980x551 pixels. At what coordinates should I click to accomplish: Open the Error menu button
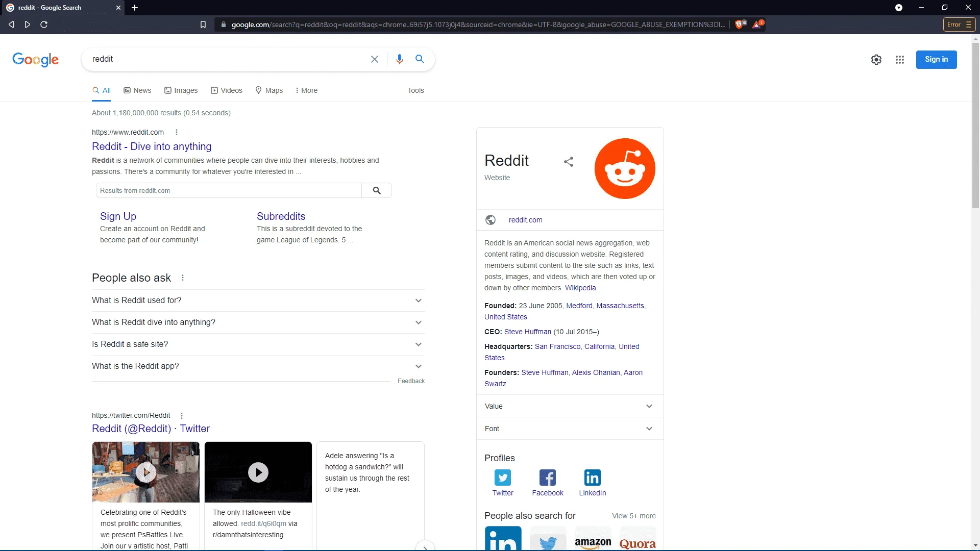point(960,24)
